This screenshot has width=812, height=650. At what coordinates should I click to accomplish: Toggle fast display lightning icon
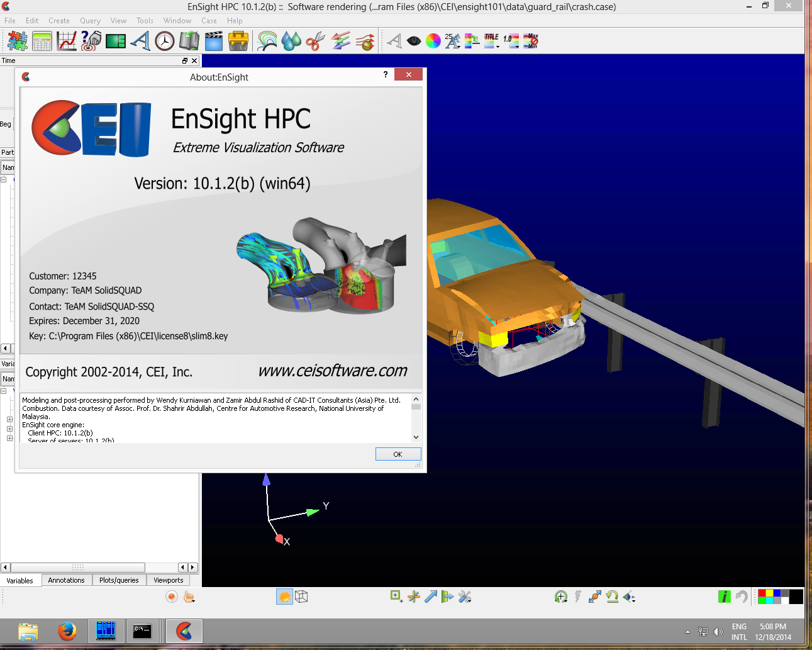pyautogui.click(x=578, y=597)
